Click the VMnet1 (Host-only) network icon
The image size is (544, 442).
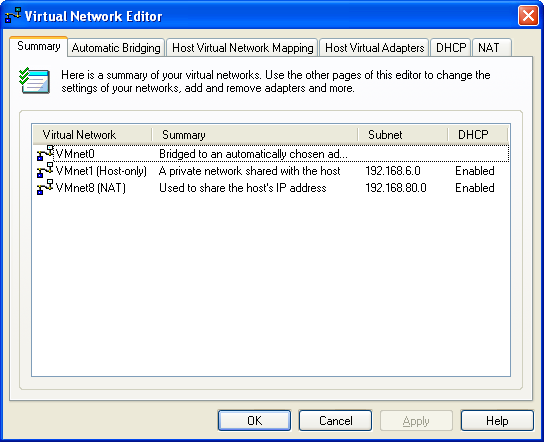pos(45,170)
